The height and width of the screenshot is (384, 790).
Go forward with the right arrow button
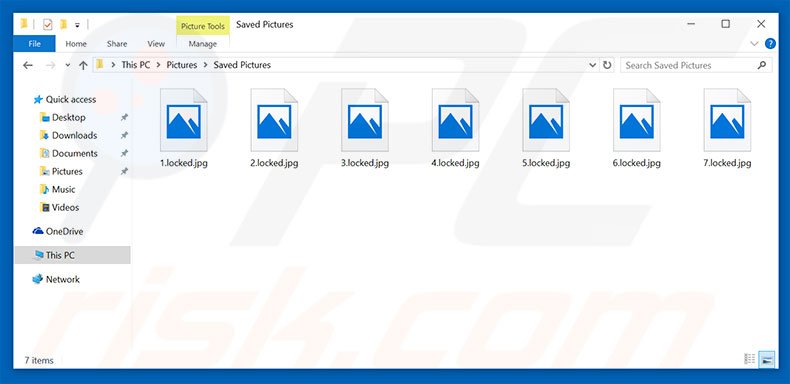point(50,65)
